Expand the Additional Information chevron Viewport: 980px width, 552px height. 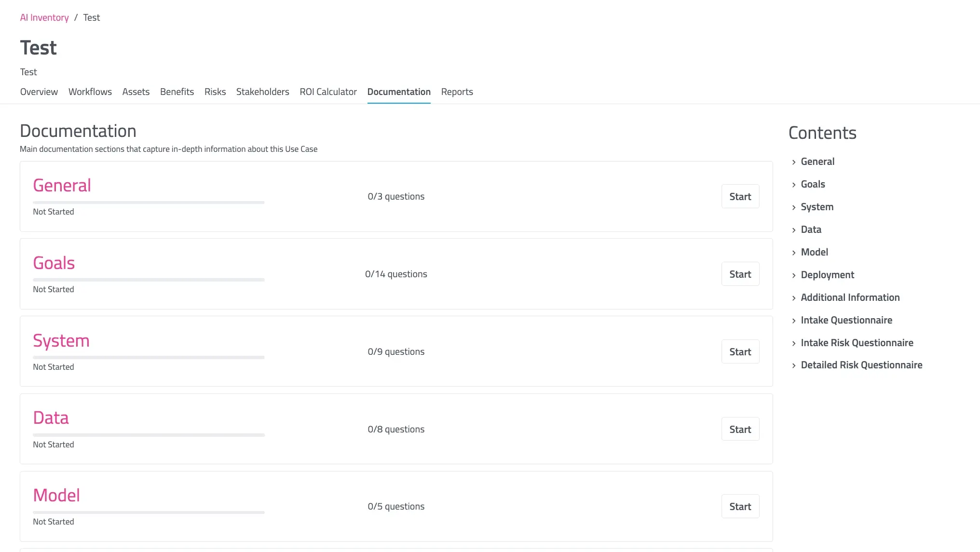(794, 298)
